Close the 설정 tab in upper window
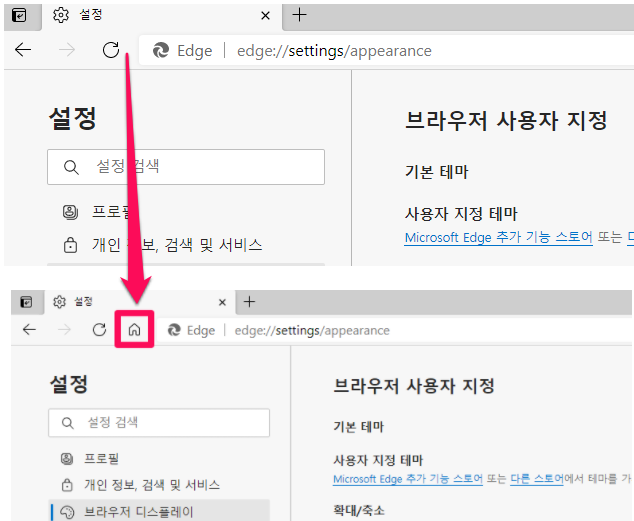Image resolution: width=634 pixels, height=521 pixels. (265, 16)
